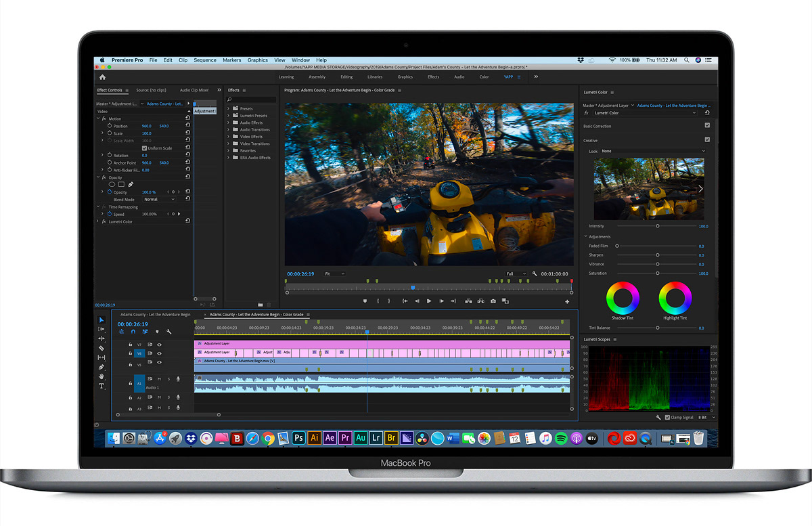Create ellipse mask under Opacity
Image resolution: width=812 pixels, height=526 pixels.
(112, 184)
